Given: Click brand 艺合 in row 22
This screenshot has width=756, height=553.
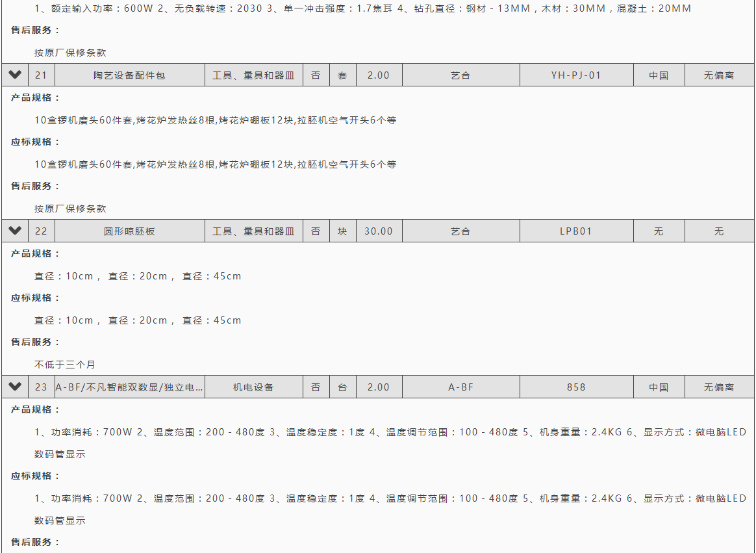Looking at the screenshot, I should 460,231.
